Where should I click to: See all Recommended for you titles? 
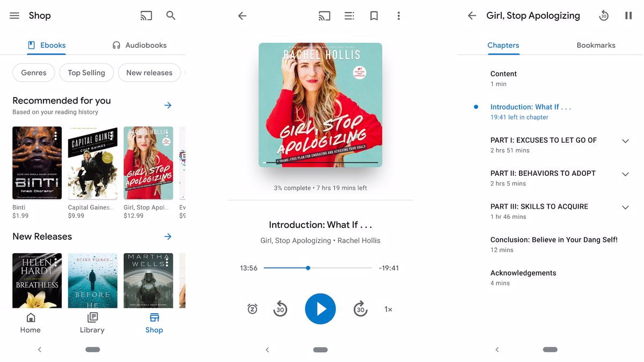[x=168, y=105]
